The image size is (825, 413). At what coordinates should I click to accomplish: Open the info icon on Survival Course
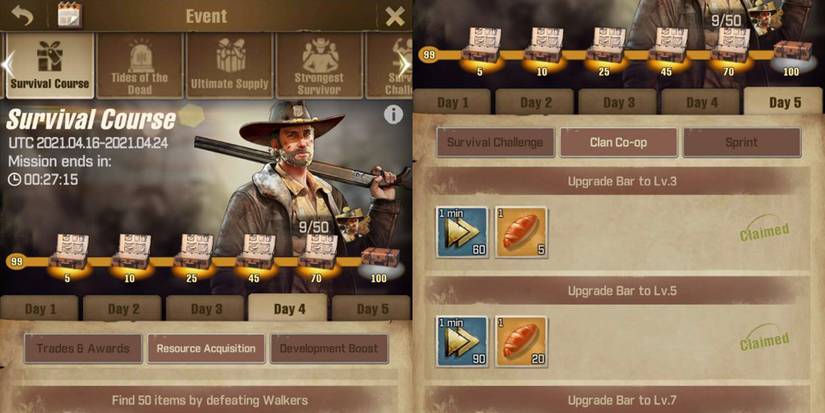[x=393, y=114]
